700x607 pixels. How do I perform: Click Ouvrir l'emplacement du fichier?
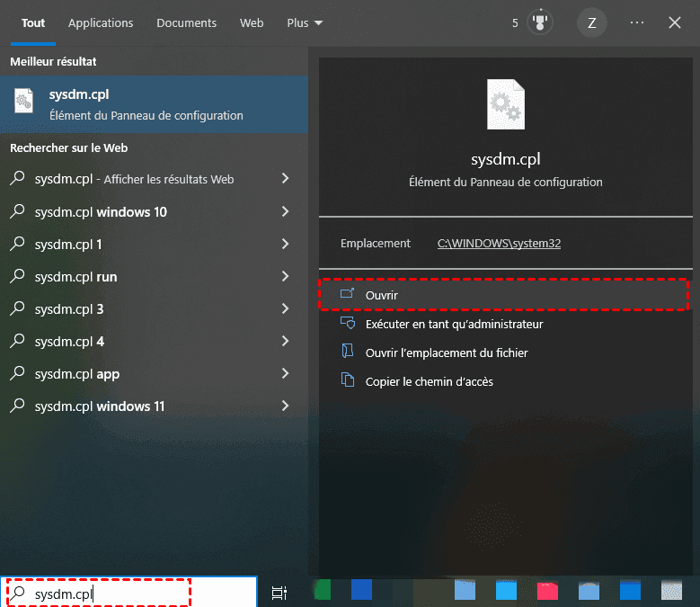point(447,353)
